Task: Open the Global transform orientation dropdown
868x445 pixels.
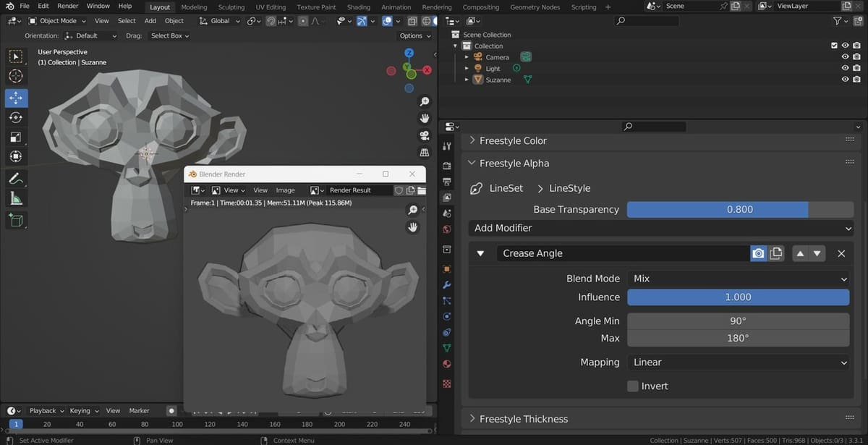Action: click(x=218, y=21)
